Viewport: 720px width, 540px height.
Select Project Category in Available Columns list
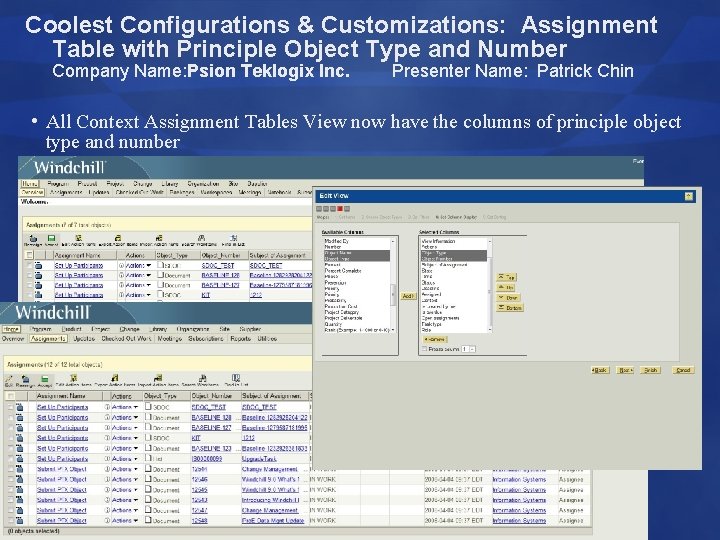click(x=342, y=312)
